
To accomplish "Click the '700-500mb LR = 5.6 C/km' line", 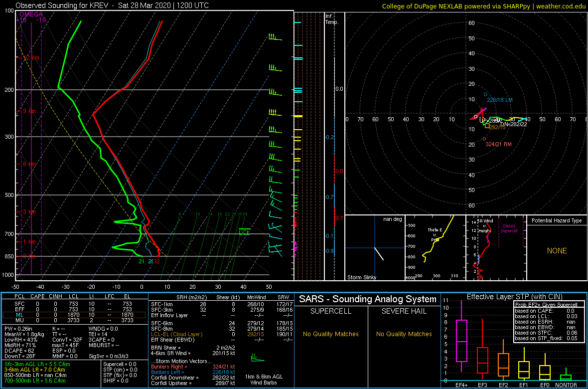I will click(35, 381).
